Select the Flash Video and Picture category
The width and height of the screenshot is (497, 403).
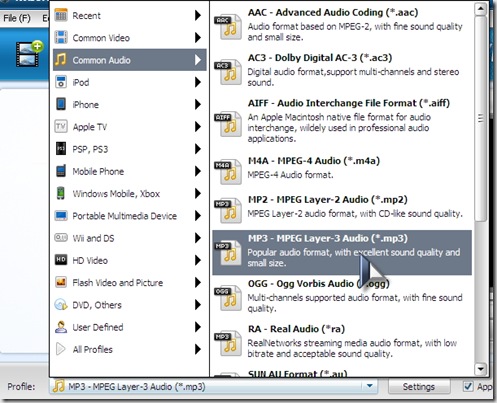[x=130, y=282]
